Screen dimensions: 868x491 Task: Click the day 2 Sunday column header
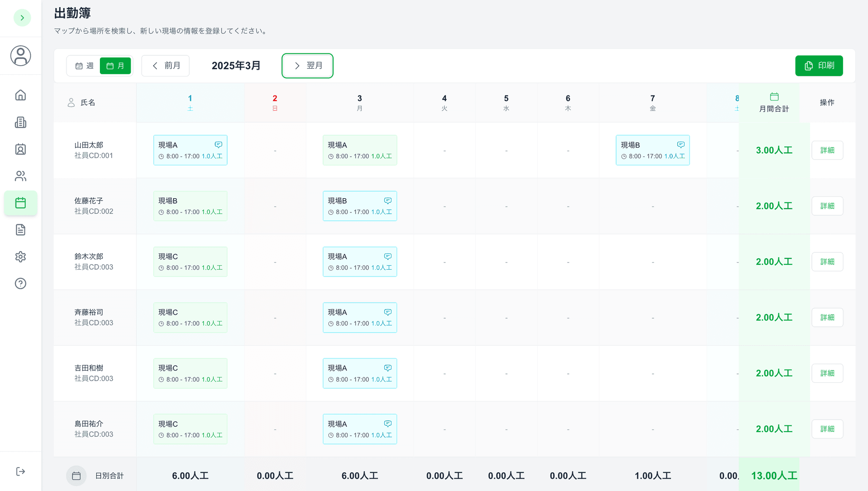click(275, 103)
